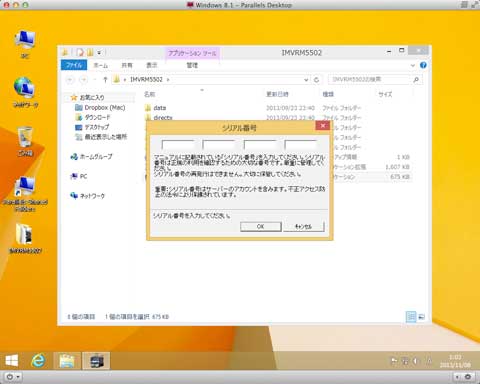480x384 pixels.
Task: Focus the second serial number field
Action: (218, 145)
